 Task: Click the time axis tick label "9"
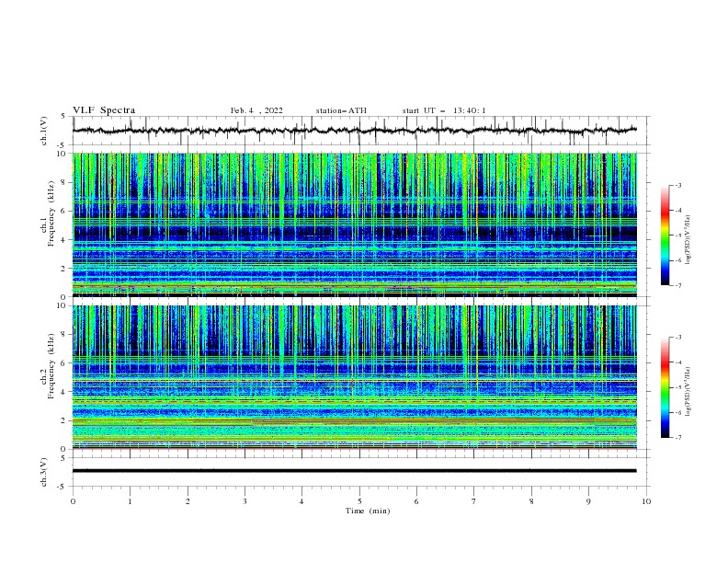pos(588,501)
